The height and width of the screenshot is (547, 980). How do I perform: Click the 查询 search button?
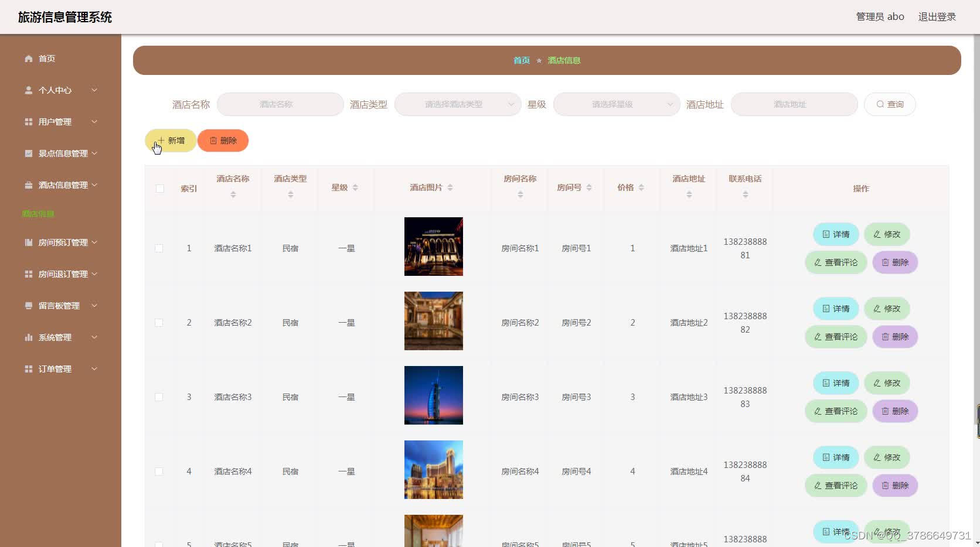890,104
